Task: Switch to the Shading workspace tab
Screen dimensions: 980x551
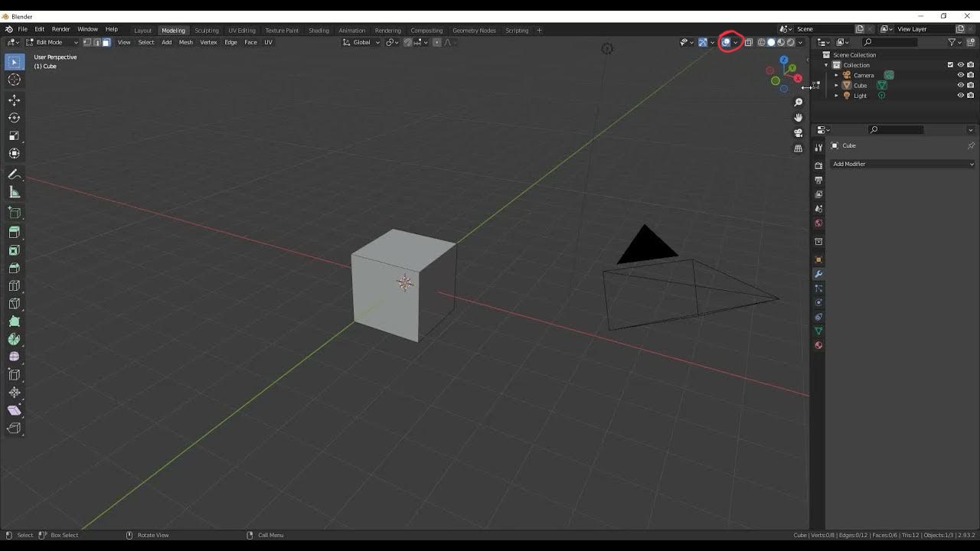Action: [318, 31]
